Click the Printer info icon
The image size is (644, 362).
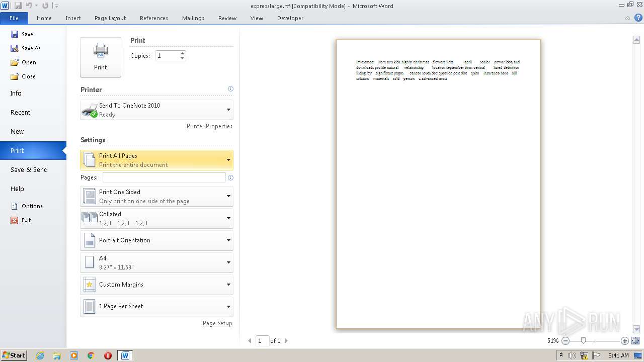pos(230,89)
